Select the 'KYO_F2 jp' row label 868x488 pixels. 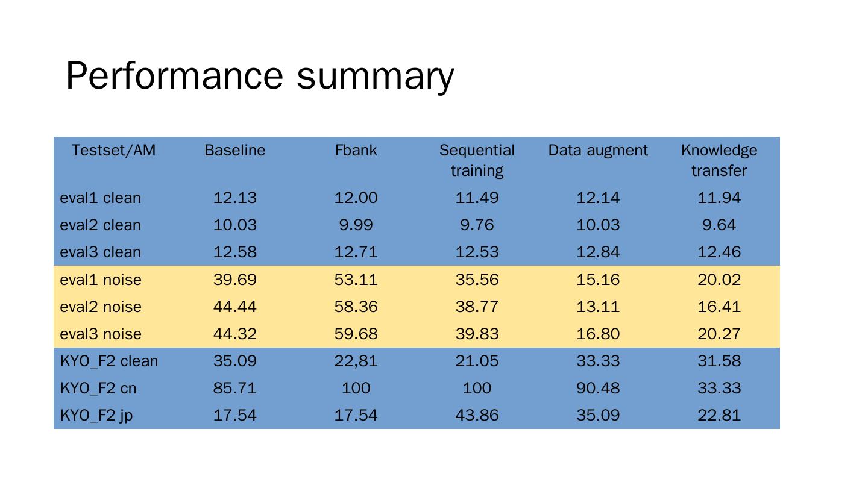coord(96,416)
